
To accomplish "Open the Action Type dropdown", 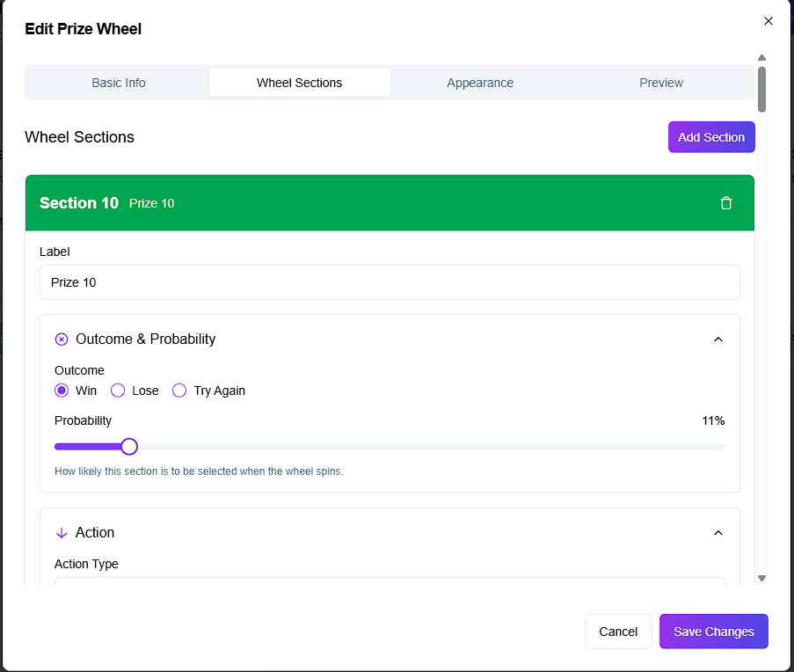I will click(x=390, y=581).
